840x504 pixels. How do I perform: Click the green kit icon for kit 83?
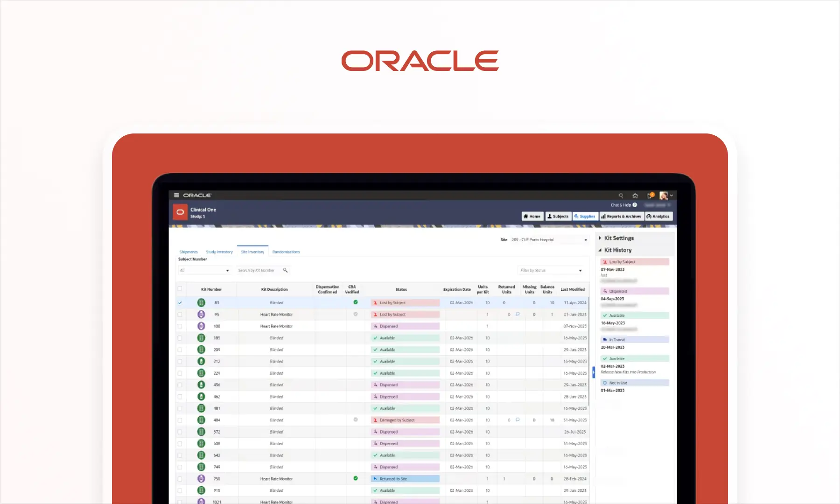(x=201, y=302)
